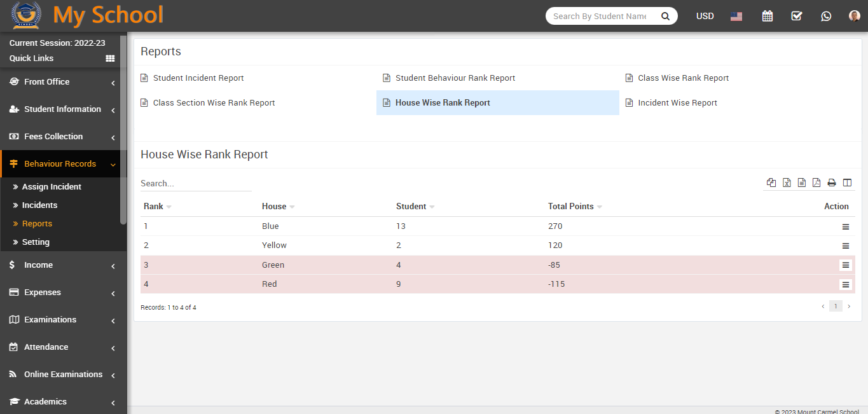Sort table by Total Points column

click(571, 207)
